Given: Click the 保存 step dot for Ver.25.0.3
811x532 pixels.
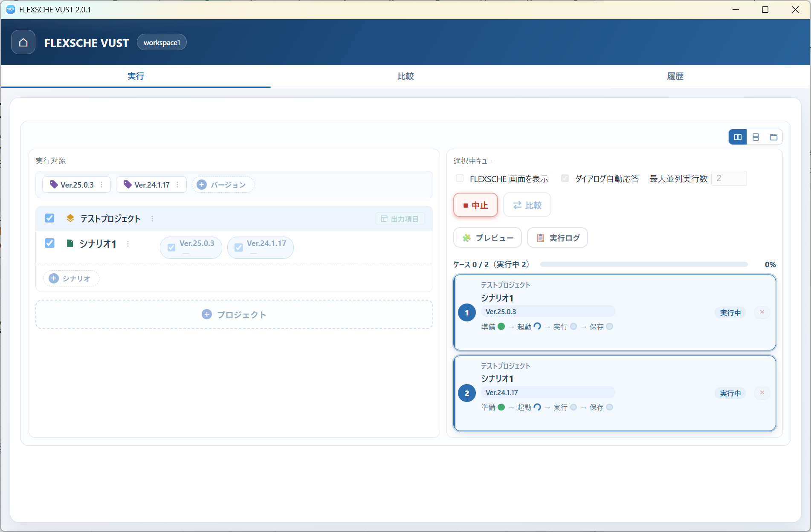Looking at the screenshot, I should [610, 327].
